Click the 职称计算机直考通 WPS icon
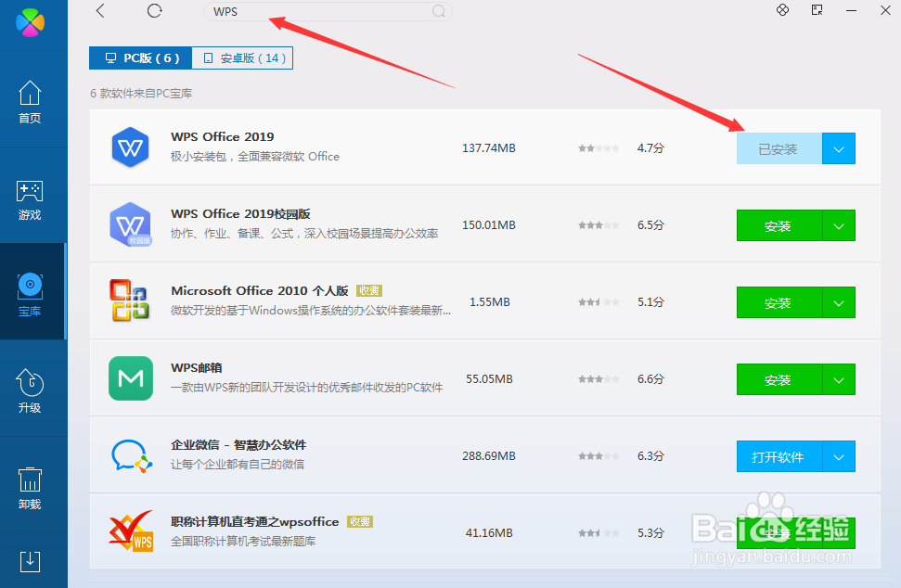Viewport: 901px width, 588px height. (132, 531)
